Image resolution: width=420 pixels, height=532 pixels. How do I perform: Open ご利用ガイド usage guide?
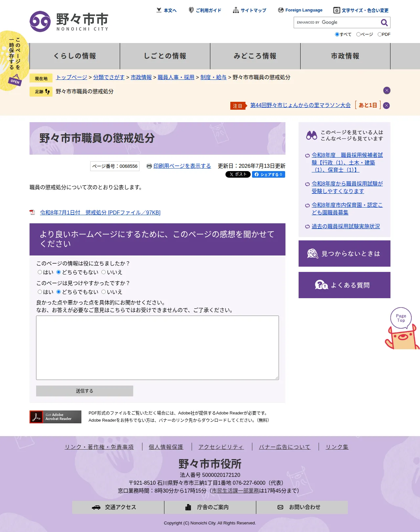tap(205, 10)
